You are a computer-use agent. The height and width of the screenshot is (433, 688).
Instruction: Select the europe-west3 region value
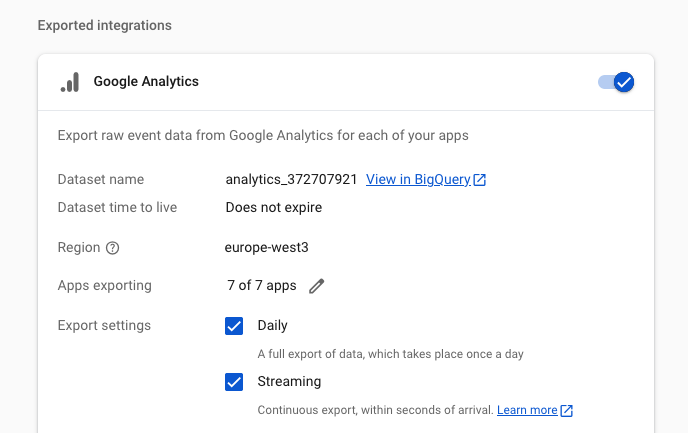click(x=266, y=247)
